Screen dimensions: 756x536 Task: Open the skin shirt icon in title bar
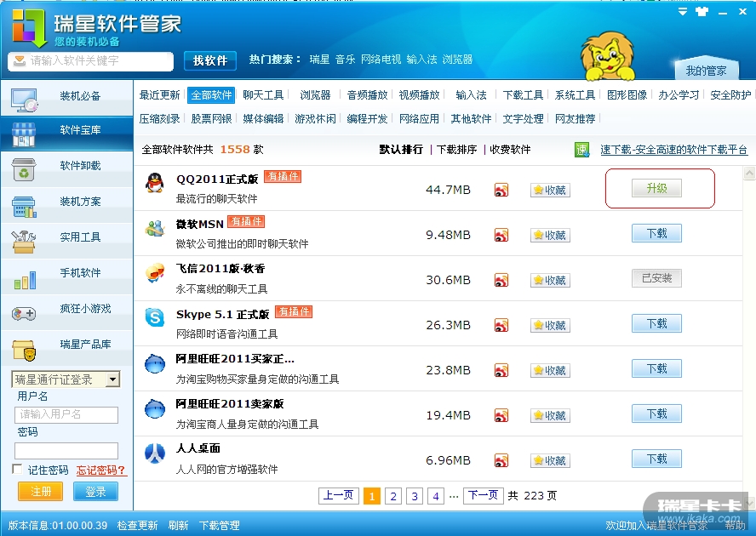(702, 12)
